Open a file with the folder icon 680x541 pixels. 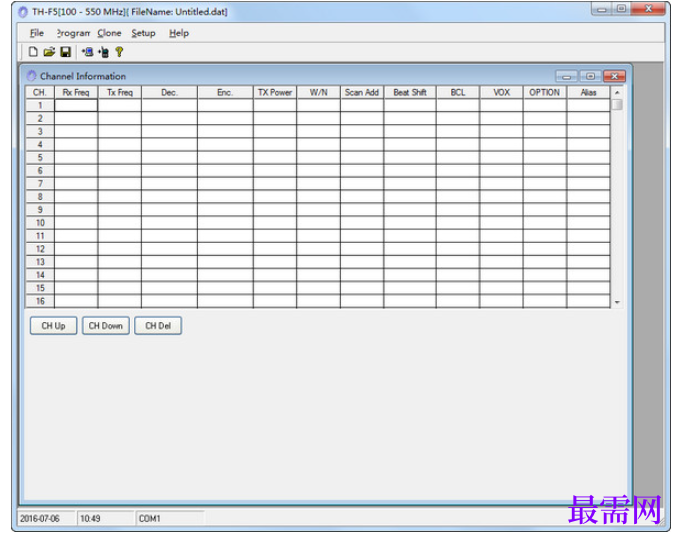point(49,52)
